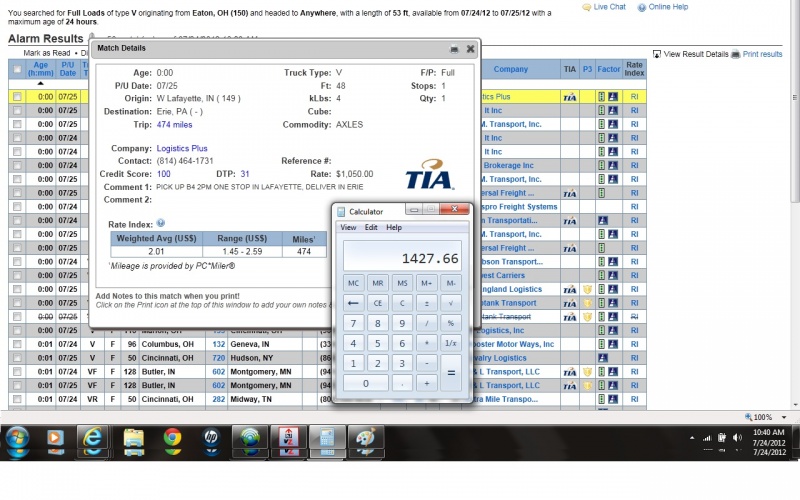Click Print results link

pos(762,54)
